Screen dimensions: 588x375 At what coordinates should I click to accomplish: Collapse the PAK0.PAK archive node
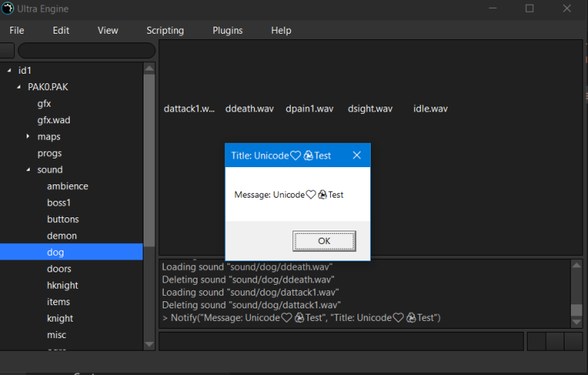18,87
